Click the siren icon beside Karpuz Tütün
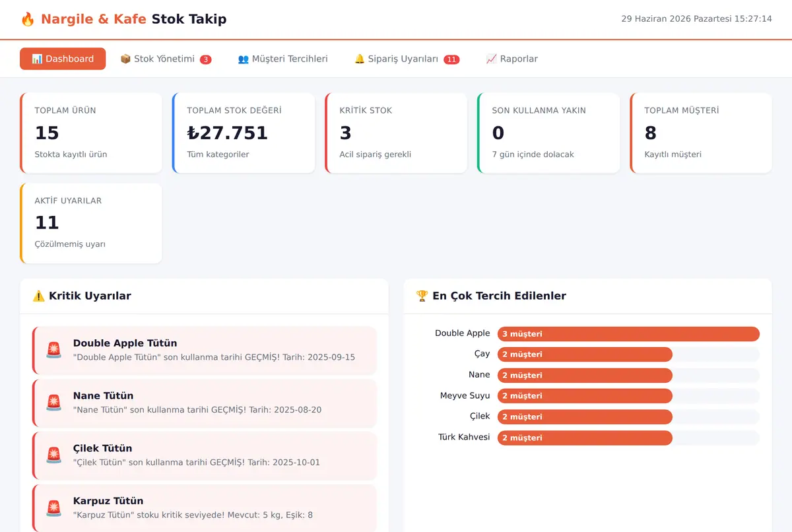This screenshot has width=792, height=532. tap(53, 508)
